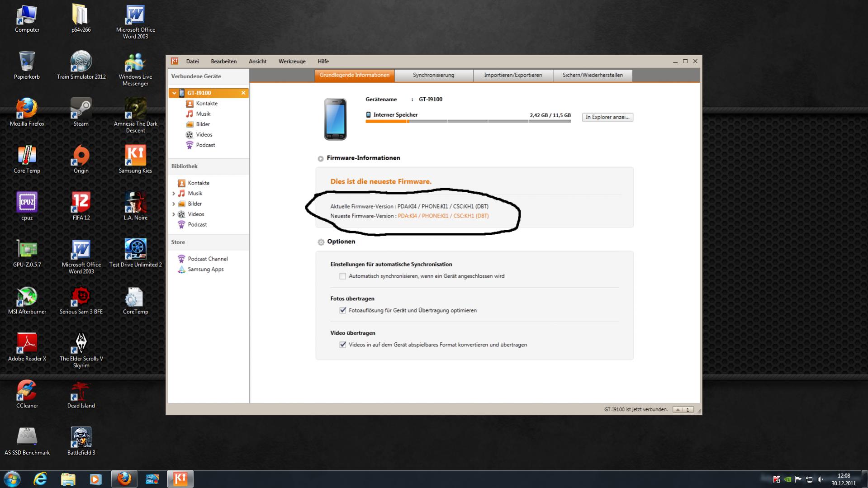Select Grundlegende Informationen tab
The image size is (868, 488).
pos(354,76)
